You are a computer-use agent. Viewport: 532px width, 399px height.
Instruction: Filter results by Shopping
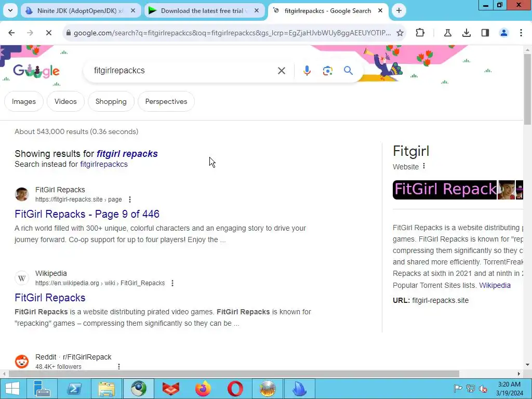[x=111, y=101]
